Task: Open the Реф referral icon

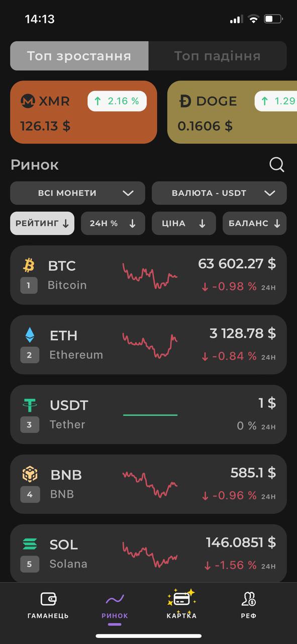Action: point(249,599)
